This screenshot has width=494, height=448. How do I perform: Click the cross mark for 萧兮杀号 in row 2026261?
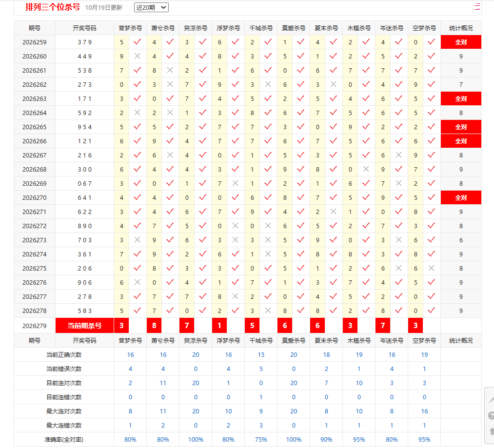170,70
